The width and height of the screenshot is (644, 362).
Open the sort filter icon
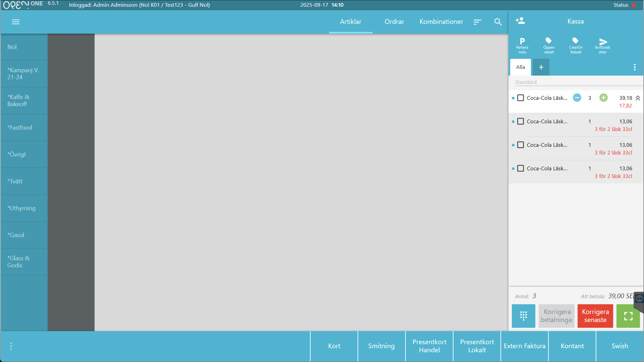pyautogui.click(x=477, y=22)
